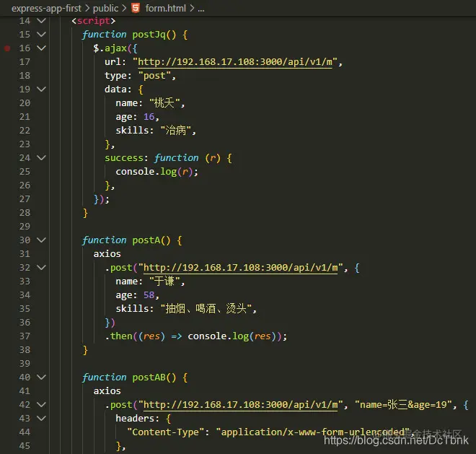
Task: Open express-app-first in the breadcrumb
Action: (x=46, y=8)
